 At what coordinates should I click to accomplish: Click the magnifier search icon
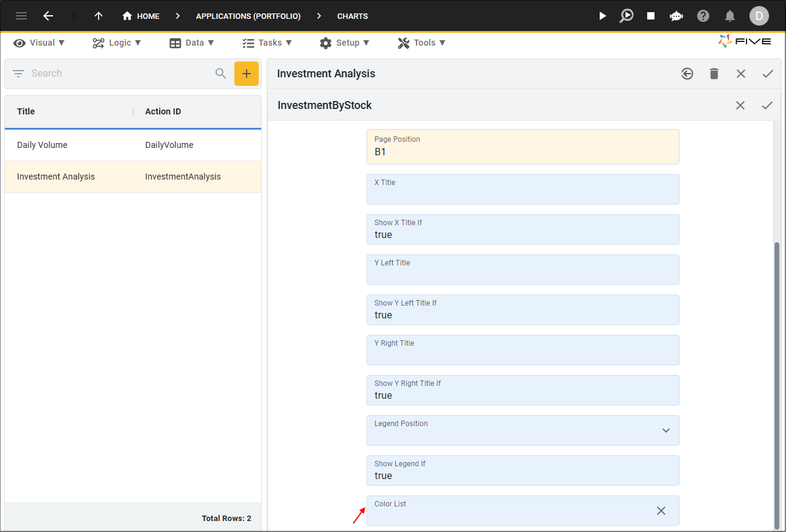pyautogui.click(x=220, y=73)
